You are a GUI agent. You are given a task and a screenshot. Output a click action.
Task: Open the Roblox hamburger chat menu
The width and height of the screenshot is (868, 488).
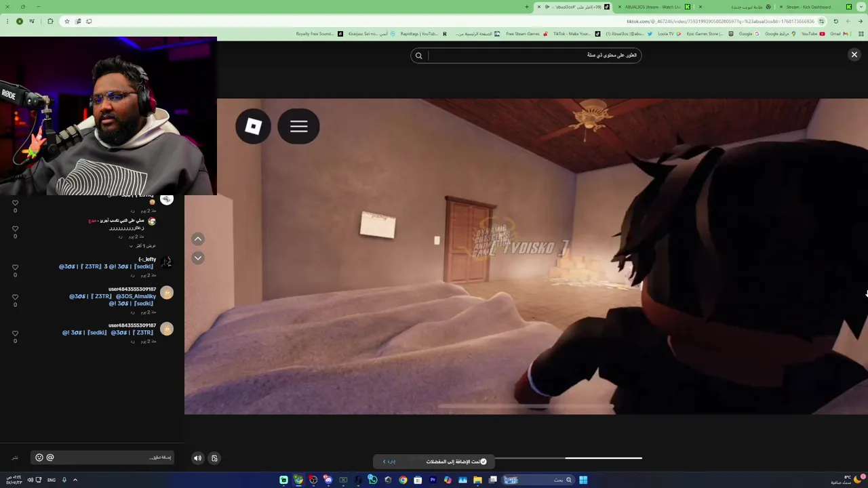click(x=298, y=126)
